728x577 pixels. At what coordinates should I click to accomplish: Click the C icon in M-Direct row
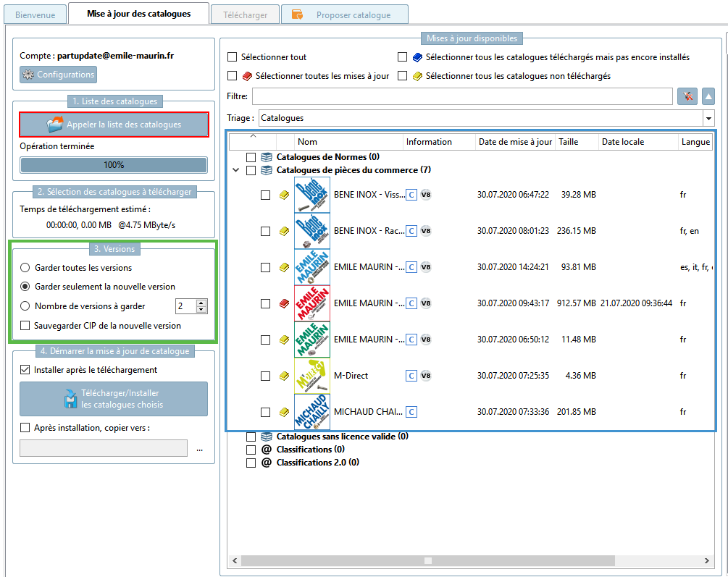coord(411,376)
